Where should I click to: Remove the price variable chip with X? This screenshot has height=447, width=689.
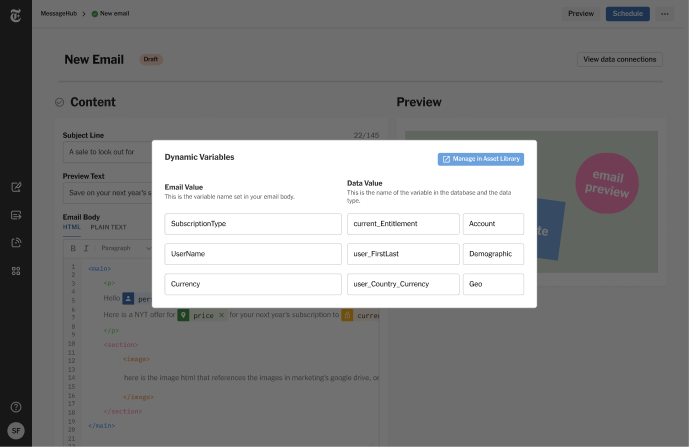click(x=221, y=315)
